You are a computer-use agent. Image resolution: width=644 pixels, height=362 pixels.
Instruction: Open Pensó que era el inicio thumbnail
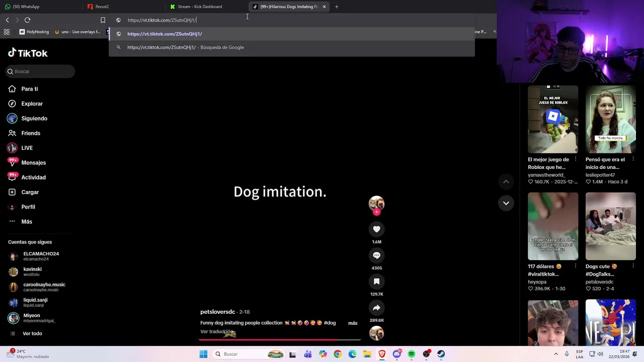610,119
